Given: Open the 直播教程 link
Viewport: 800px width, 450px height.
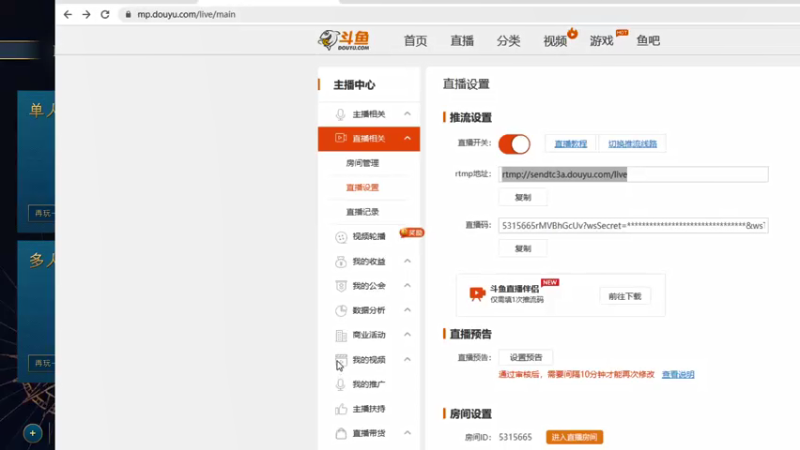Looking at the screenshot, I should click(570, 144).
